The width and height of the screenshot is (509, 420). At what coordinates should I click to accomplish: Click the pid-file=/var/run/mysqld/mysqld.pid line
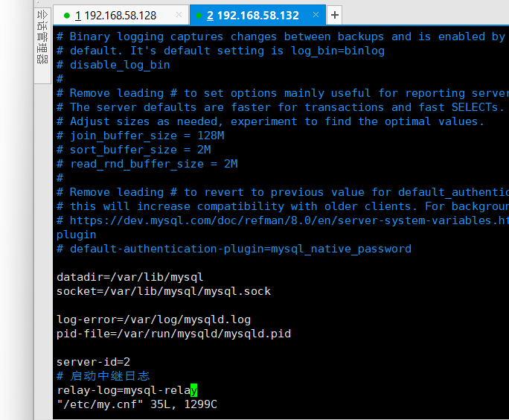coord(173,334)
